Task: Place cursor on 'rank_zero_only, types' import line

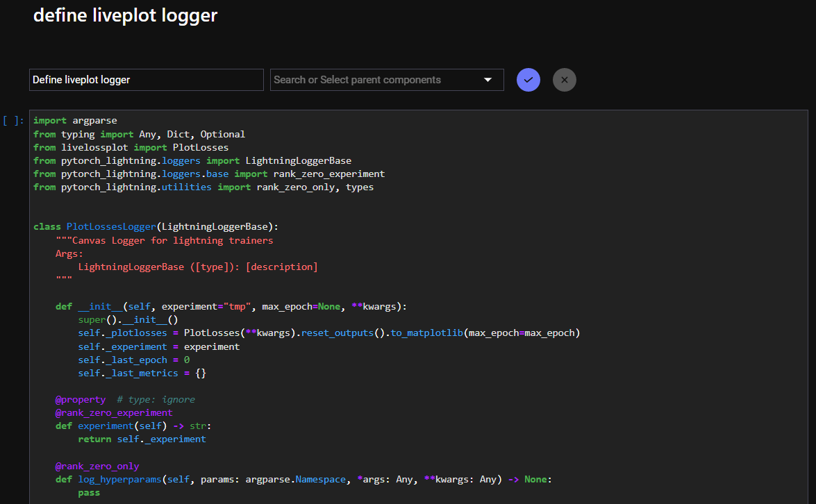Action: tap(203, 187)
